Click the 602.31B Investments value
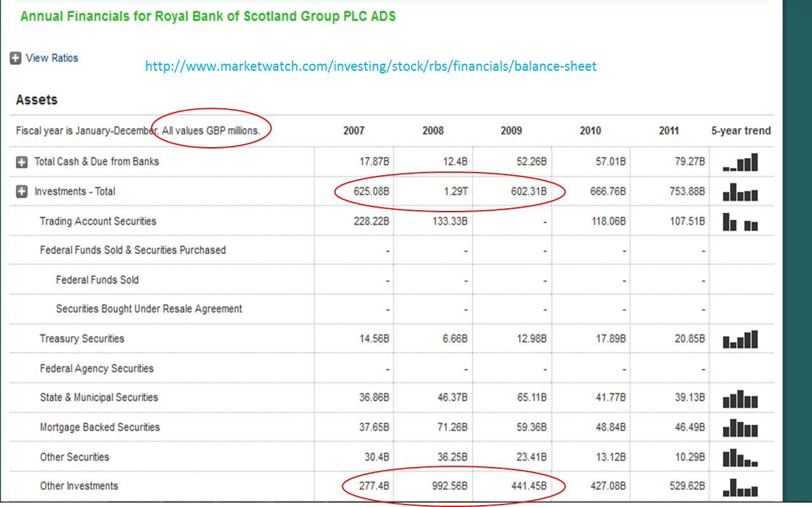812x507 pixels. pos(528,192)
